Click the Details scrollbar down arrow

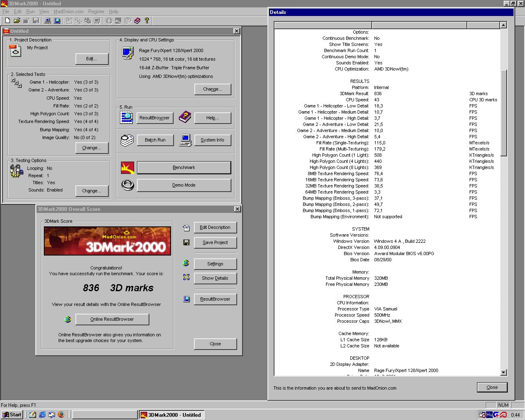point(504,372)
